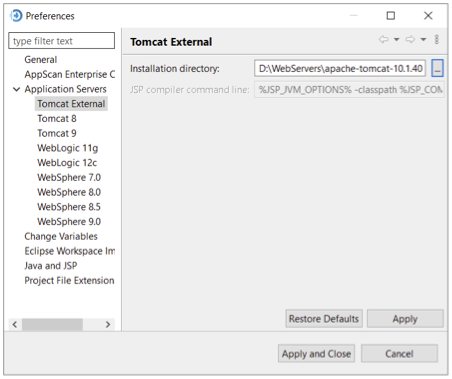Screen dimensions: 452x379
Task: Select Tomcat 8 in the tree
Action: tap(57, 119)
